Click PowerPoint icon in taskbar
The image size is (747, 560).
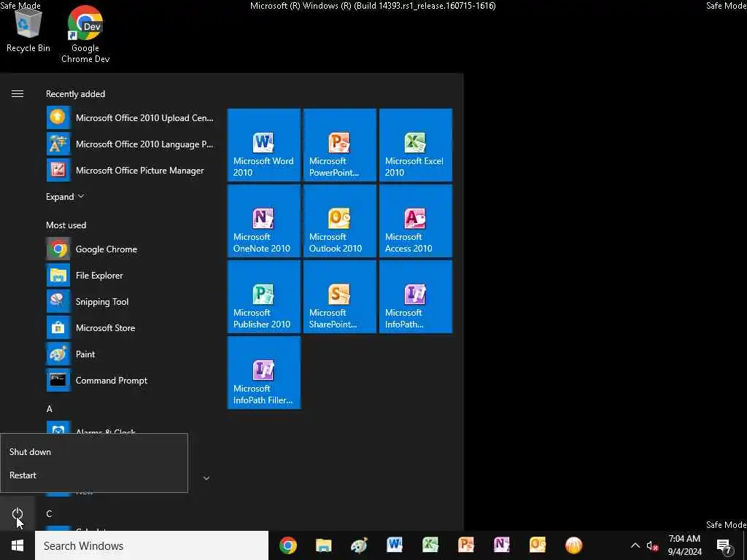click(466, 545)
